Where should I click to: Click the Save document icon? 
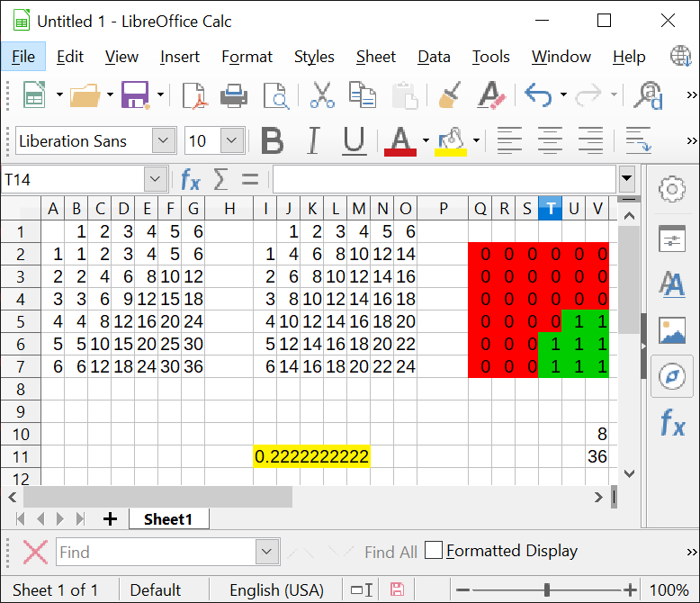click(x=135, y=94)
